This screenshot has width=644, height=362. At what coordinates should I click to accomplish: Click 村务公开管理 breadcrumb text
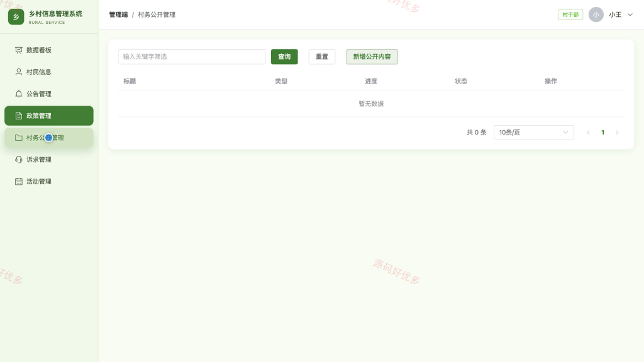[x=157, y=15]
